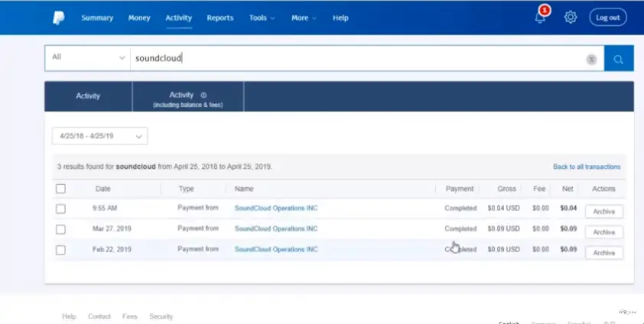The image size is (644, 324).
Task: Click the 3 results found summary text
Action: (164, 167)
